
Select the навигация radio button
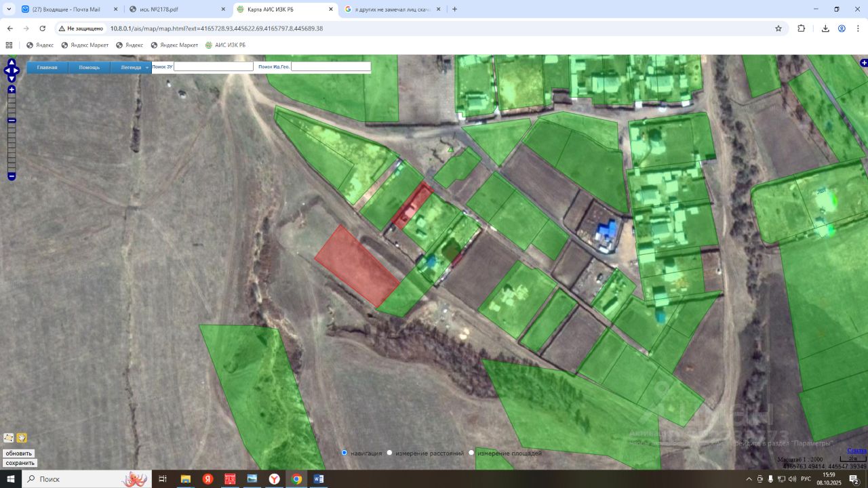[x=344, y=453]
